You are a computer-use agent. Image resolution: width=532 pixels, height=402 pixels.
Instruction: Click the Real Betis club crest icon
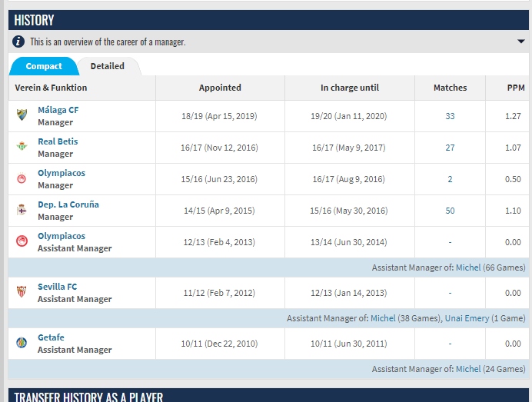[22, 146]
